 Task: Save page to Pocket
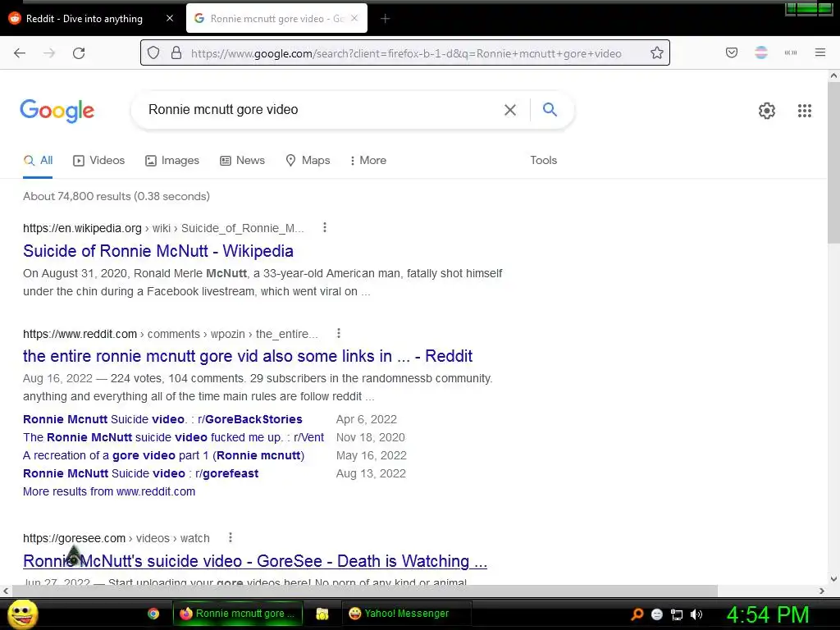pyautogui.click(x=732, y=52)
